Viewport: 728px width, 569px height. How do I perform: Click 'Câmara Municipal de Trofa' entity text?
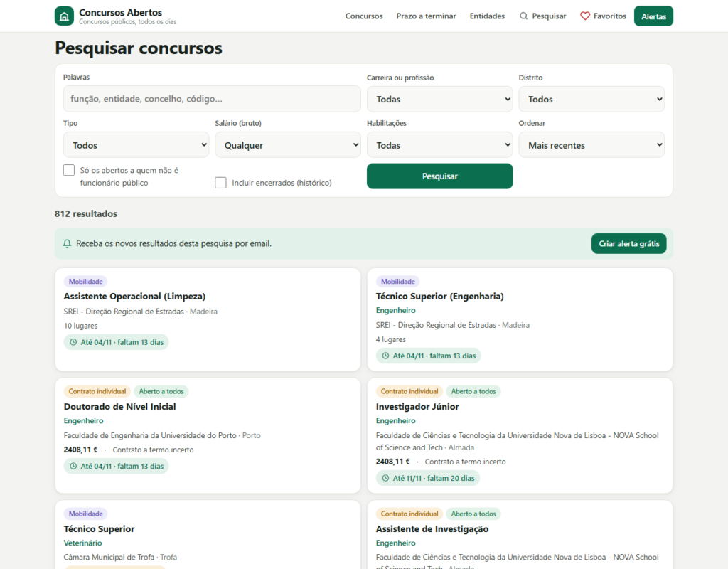tap(109, 557)
